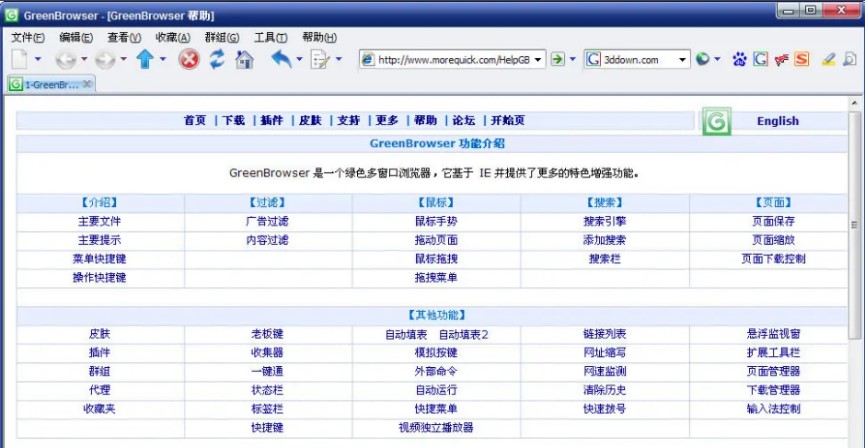Click the highlighter pen icon
This screenshot has height=448, width=865.
tap(828, 60)
